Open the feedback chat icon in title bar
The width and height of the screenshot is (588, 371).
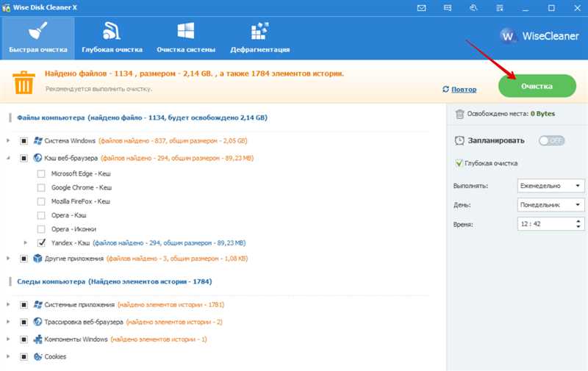tap(448, 8)
